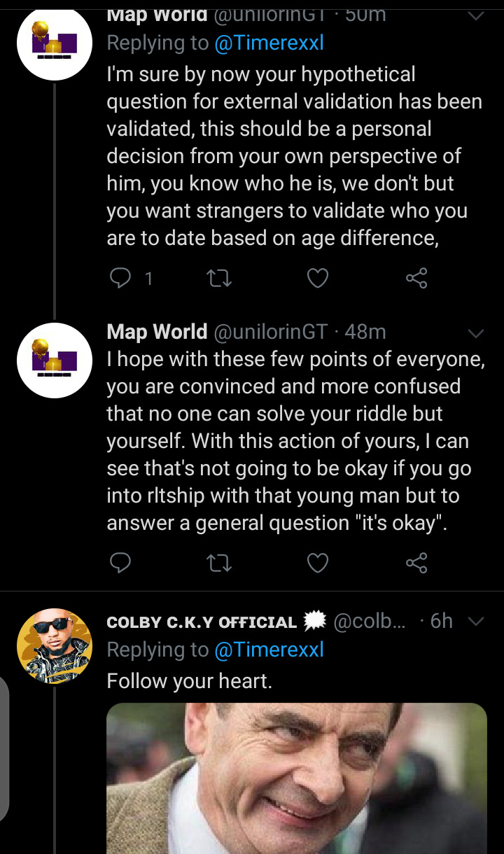Open the 50m tweet's dropdown caret
504x854 pixels.
(x=475, y=15)
